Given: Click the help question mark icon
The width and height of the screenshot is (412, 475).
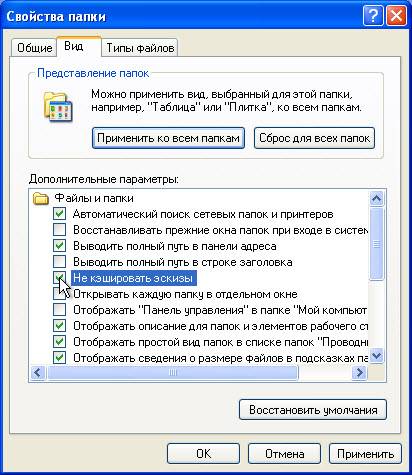Looking at the screenshot, I should click(x=373, y=16).
